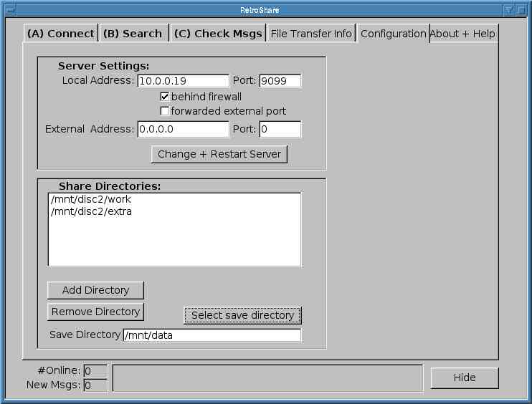Go to File Transfer Info tab
This screenshot has height=404, width=532.
pos(311,34)
